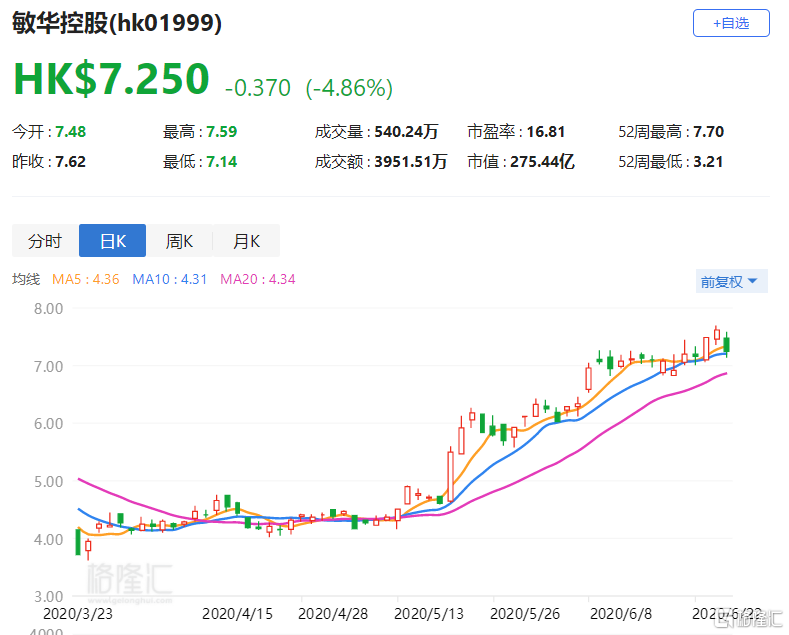Click 52周最高 value 7.70
789x635 pixels.
[x=708, y=132]
